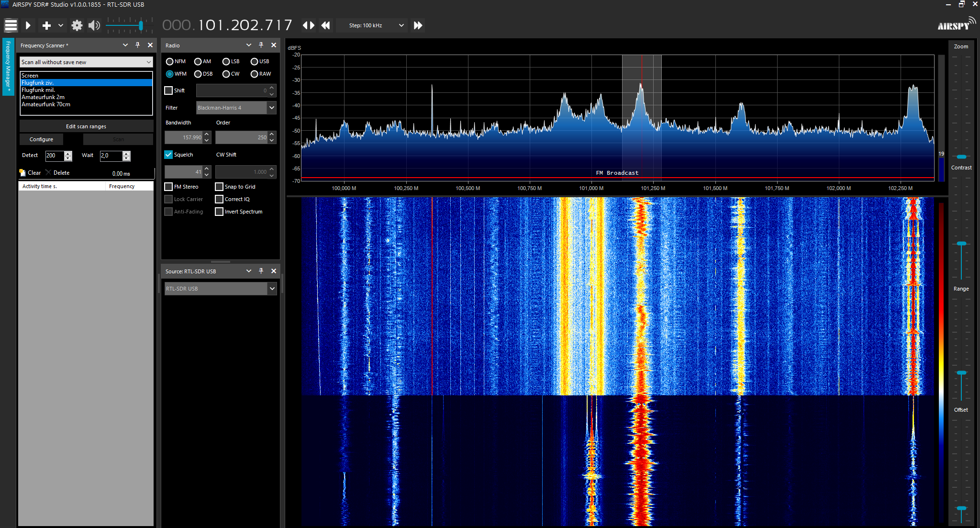Click the Configure button

coord(41,139)
